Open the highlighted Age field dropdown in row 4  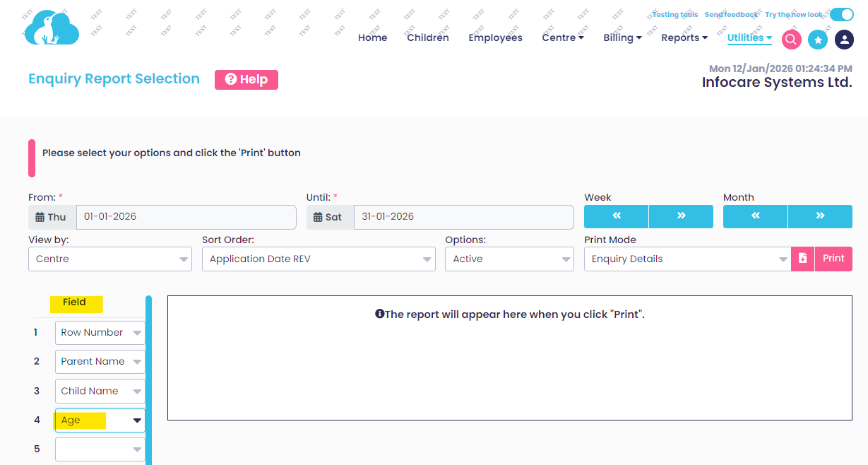100,420
